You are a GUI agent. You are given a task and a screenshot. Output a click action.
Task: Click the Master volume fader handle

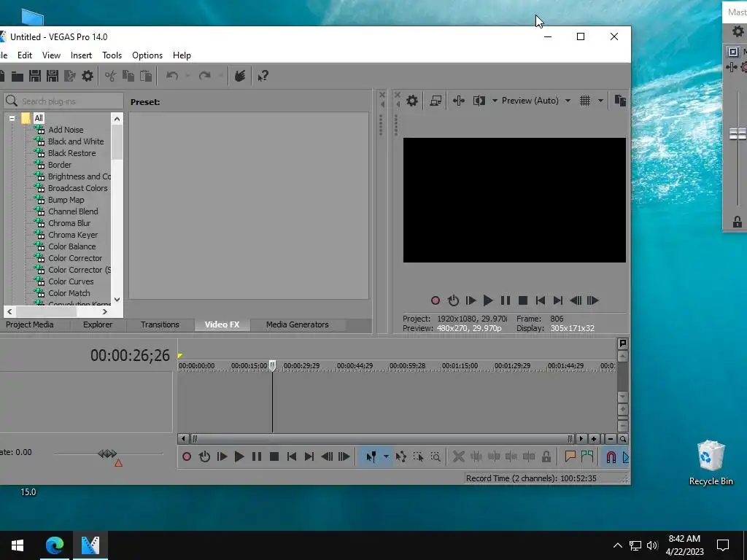pyautogui.click(x=738, y=134)
